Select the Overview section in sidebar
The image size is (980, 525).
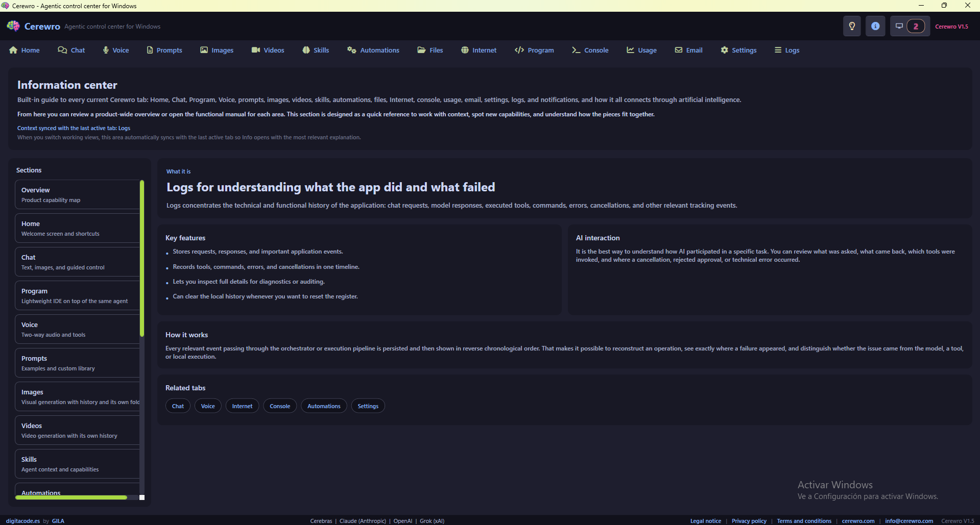point(77,194)
